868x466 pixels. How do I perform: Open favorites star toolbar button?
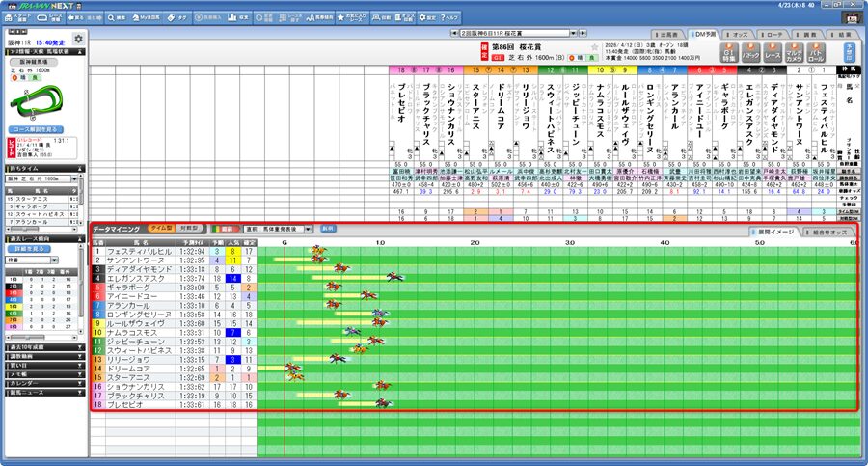[x=352, y=17]
